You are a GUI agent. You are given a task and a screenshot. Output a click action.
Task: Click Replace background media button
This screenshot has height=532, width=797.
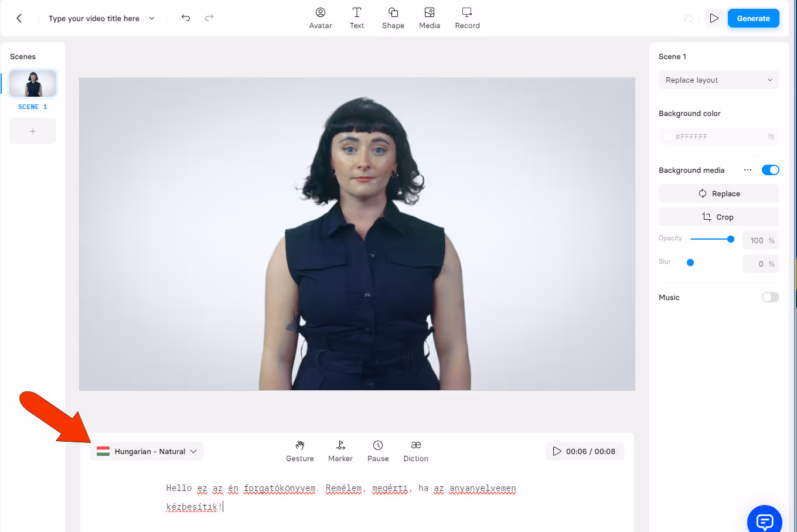pos(719,193)
